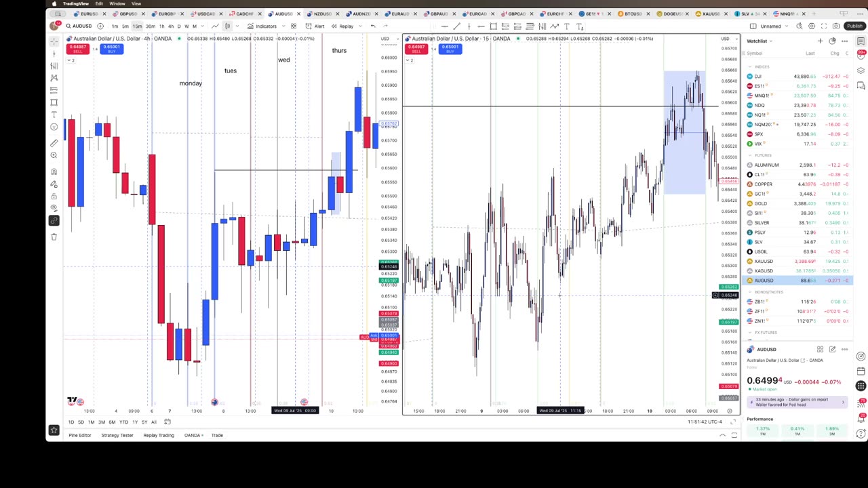Select the 1D date range
This screenshot has height=488, width=868.
click(x=71, y=422)
